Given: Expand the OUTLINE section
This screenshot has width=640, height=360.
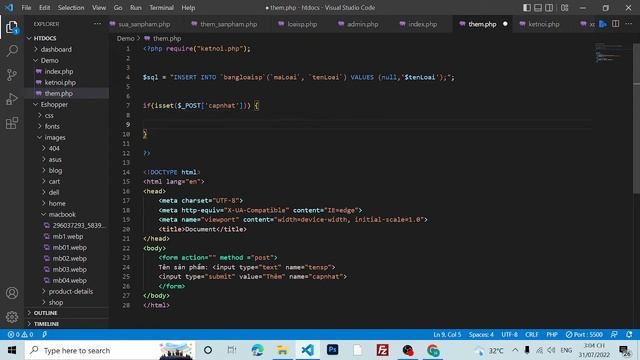Looking at the screenshot, I should click(45, 313).
